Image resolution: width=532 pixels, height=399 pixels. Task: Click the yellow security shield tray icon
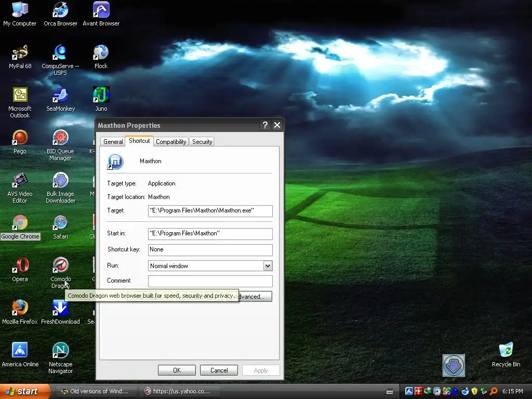pos(474,391)
